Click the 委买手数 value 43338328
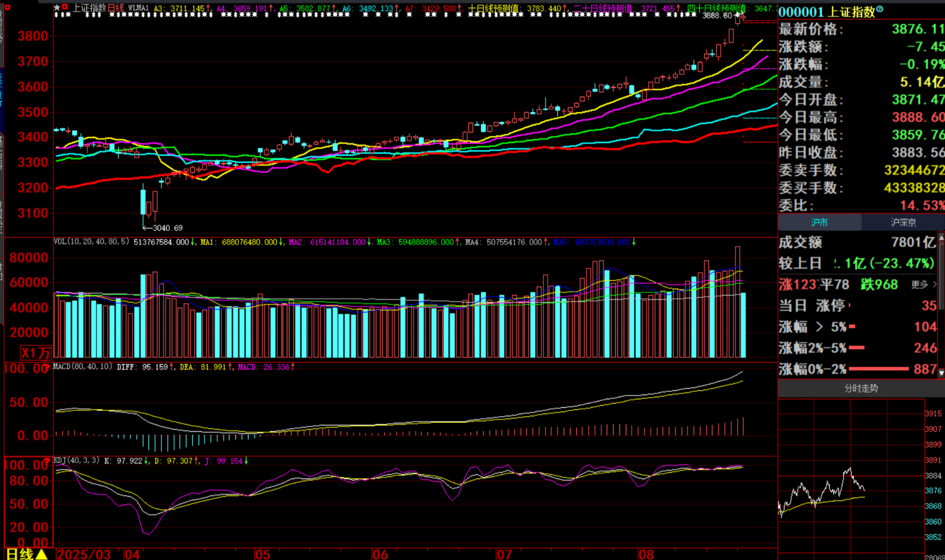Screen dimensions: 945x560 point(914,188)
